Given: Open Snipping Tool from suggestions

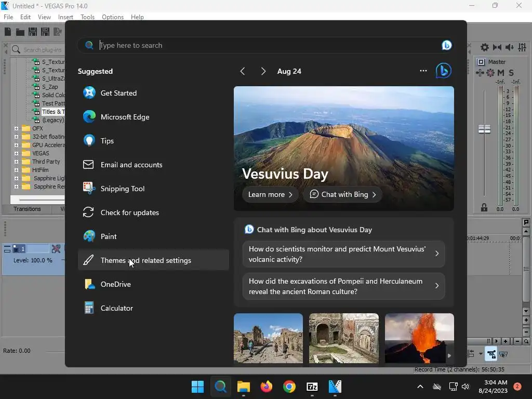Looking at the screenshot, I should (x=153, y=189).
